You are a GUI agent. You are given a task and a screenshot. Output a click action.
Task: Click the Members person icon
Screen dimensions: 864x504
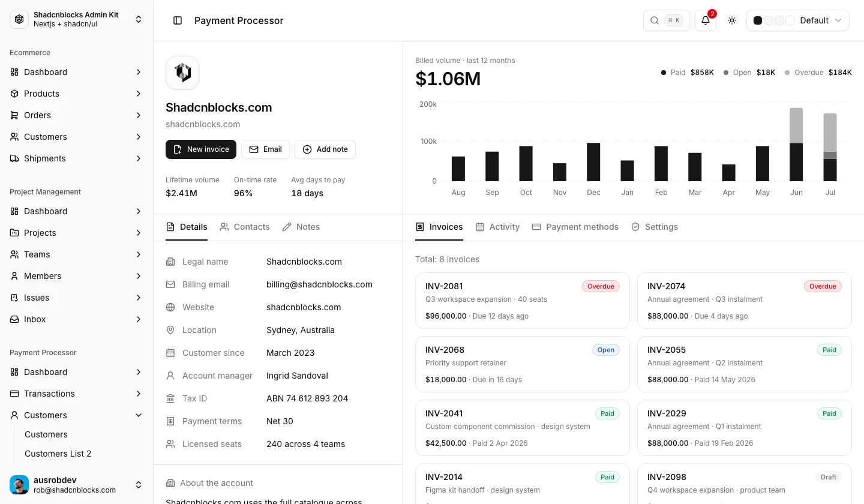click(14, 276)
